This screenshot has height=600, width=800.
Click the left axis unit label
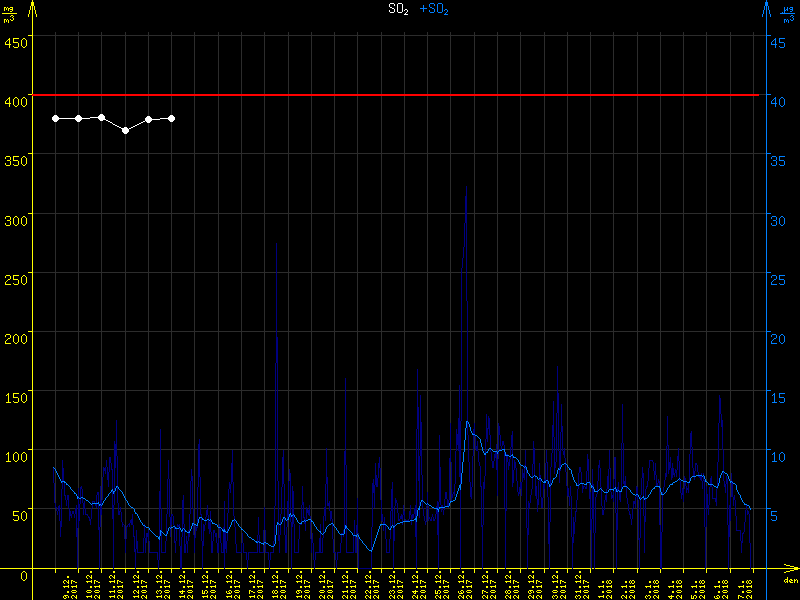pos(8,13)
